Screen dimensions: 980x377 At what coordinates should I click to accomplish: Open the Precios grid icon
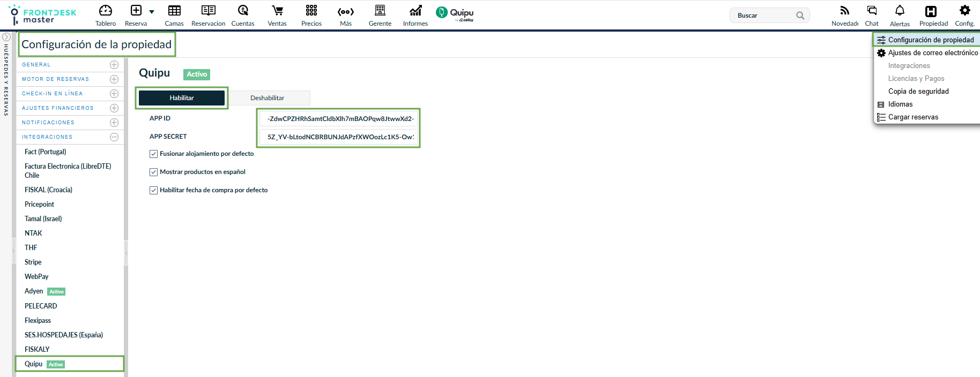[x=311, y=11]
